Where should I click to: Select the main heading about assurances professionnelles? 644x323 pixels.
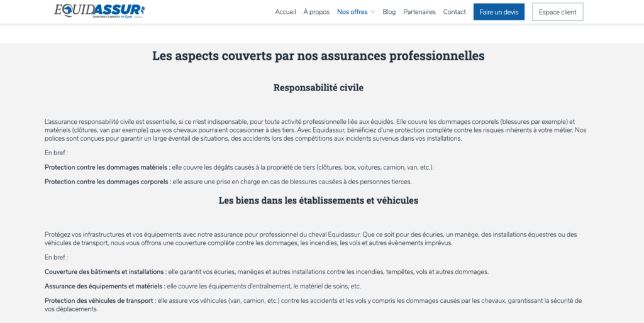[318, 56]
